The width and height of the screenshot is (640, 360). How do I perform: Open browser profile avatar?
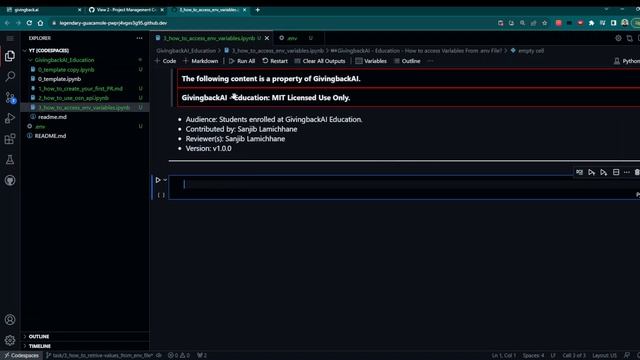coord(624,23)
